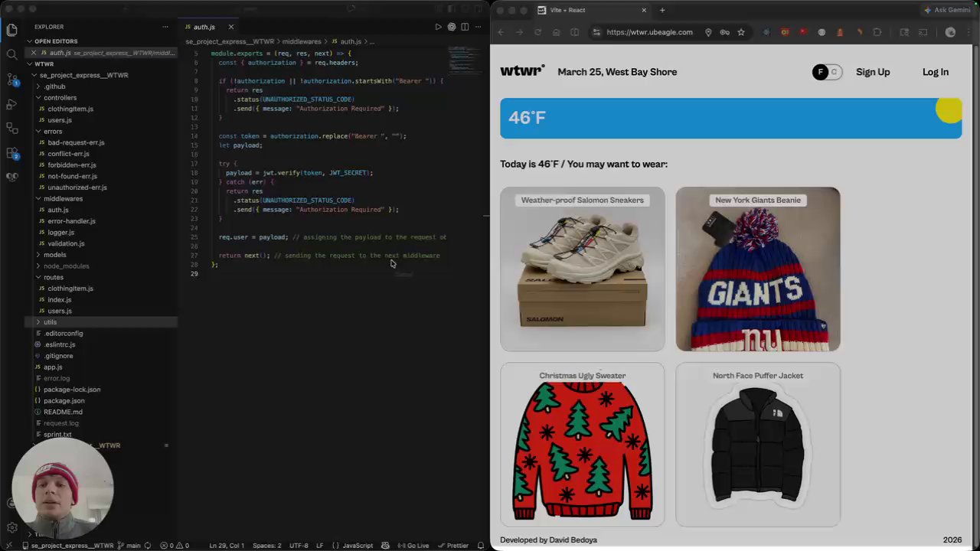Toggle the F/C temperature unit switch
980x551 pixels.
pos(827,72)
